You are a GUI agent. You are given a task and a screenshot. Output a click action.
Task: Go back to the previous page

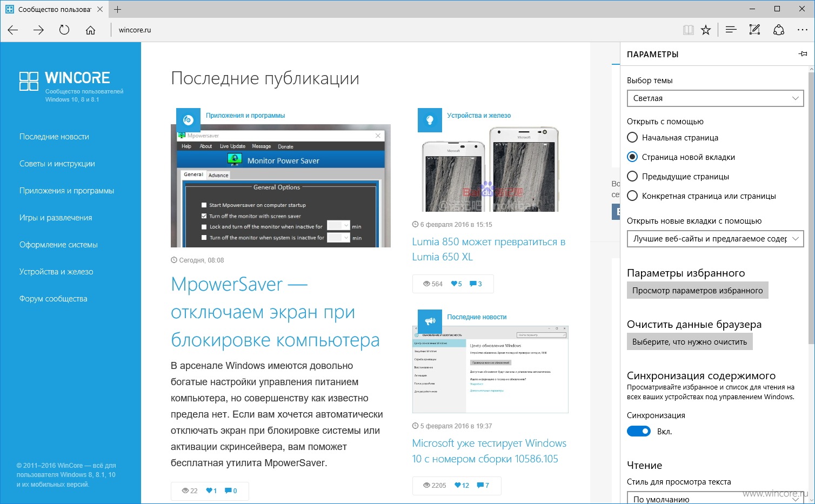point(13,30)
